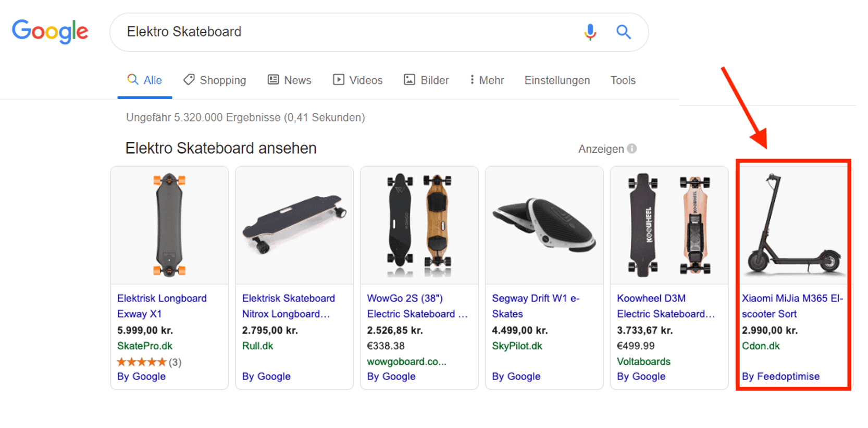Open Einstellungen settings menu
Screen dimensions: 868x428
coord(557,80)
